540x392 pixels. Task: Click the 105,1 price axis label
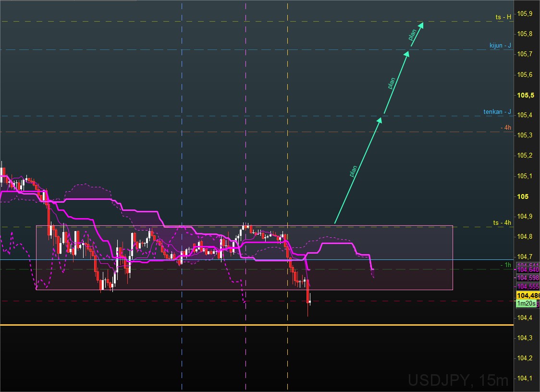click(x=525, y=176)
